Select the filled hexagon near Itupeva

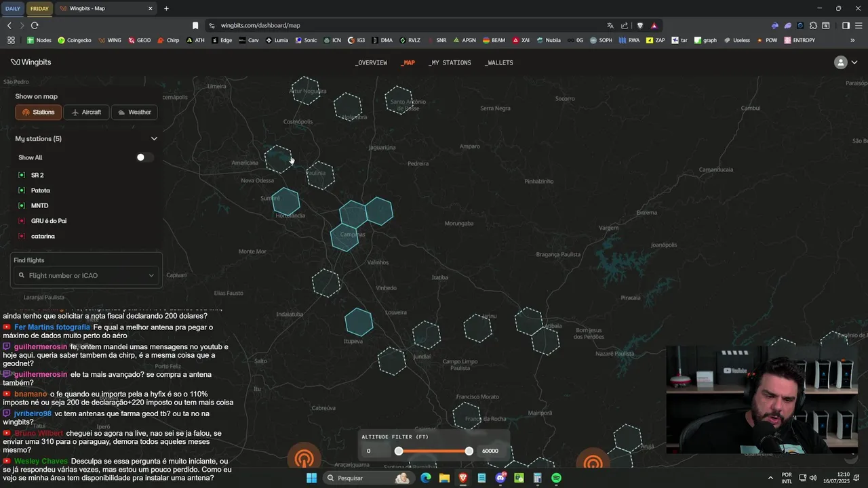tap(359, 322)
